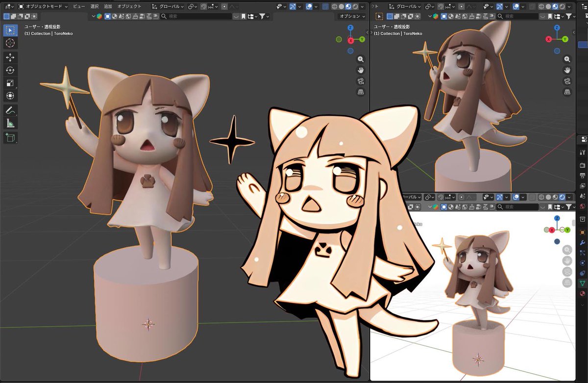The image size is (588, 383).
Task: Switch main viewport to wireframe shading
Action: click(334, 7)
